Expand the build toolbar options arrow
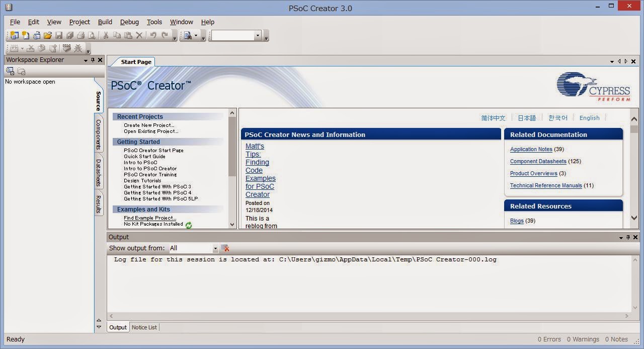This screenshot has width=644, height=349. coord(88,51)
